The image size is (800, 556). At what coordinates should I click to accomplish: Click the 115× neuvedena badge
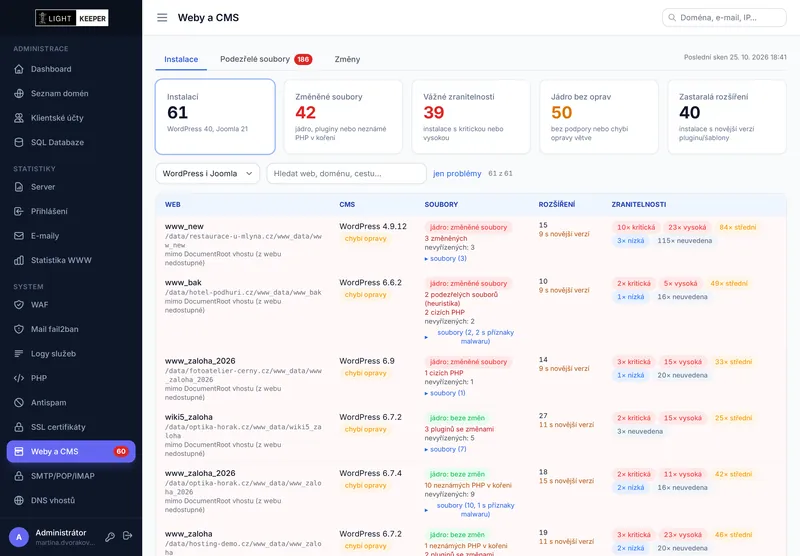685,241
